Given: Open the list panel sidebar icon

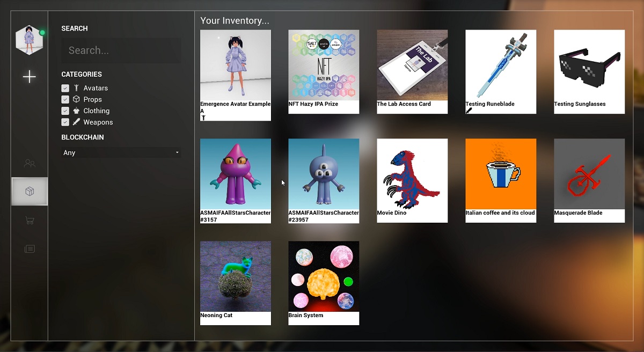Looking at the screenshot, I should coord(30,248).
